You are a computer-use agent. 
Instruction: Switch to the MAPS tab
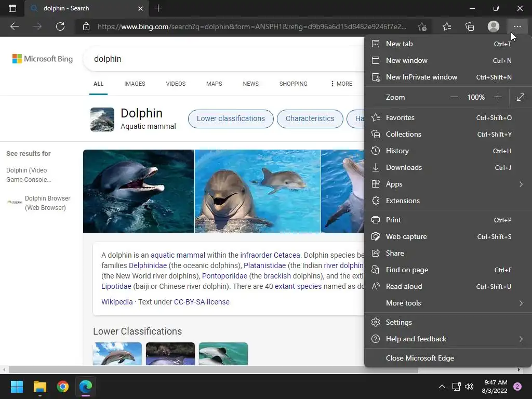[214, 84]
